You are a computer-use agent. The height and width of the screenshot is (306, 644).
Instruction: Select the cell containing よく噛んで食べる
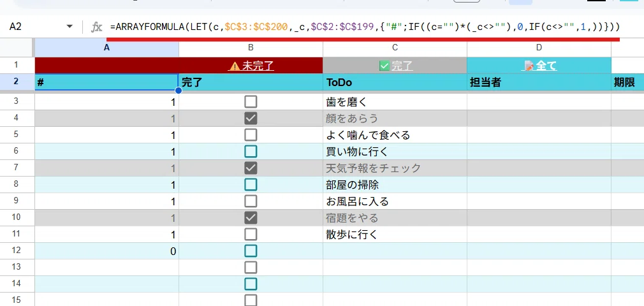click(395, 135)
